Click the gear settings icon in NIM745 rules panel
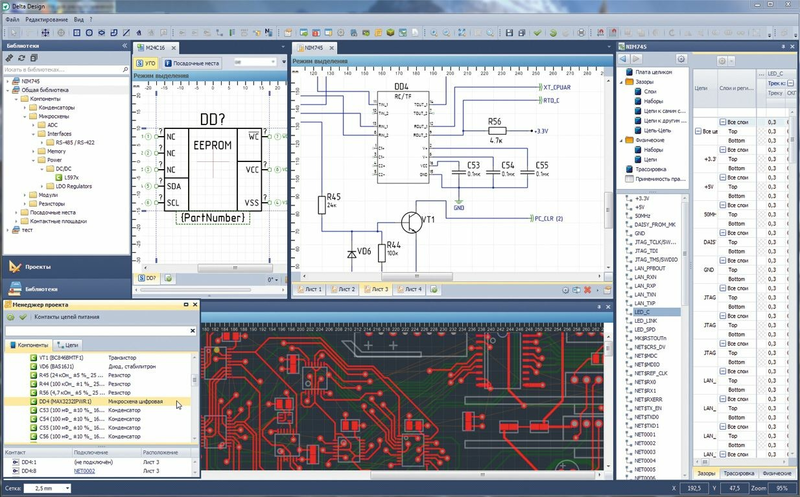800x497 pixels. (681, 59)
